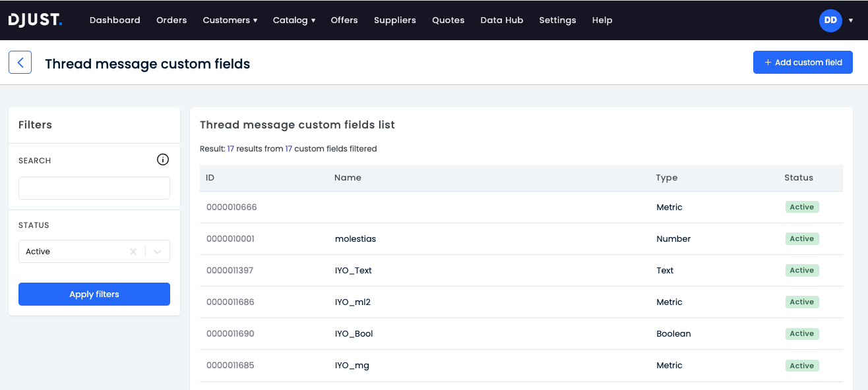
Task: Click the DJUST logo
Action: [x=36, y=20]
